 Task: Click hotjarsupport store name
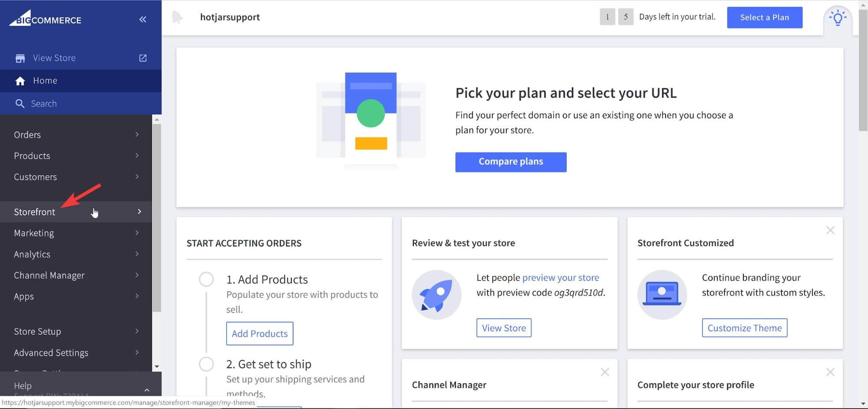tap(230, 17)
